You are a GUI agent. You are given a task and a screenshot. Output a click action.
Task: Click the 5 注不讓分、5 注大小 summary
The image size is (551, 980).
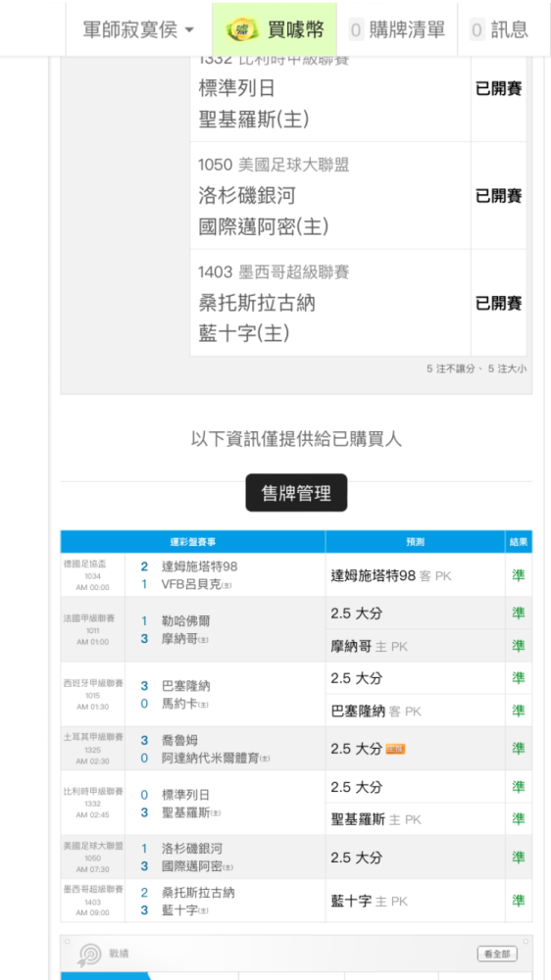tap(476, 368)
